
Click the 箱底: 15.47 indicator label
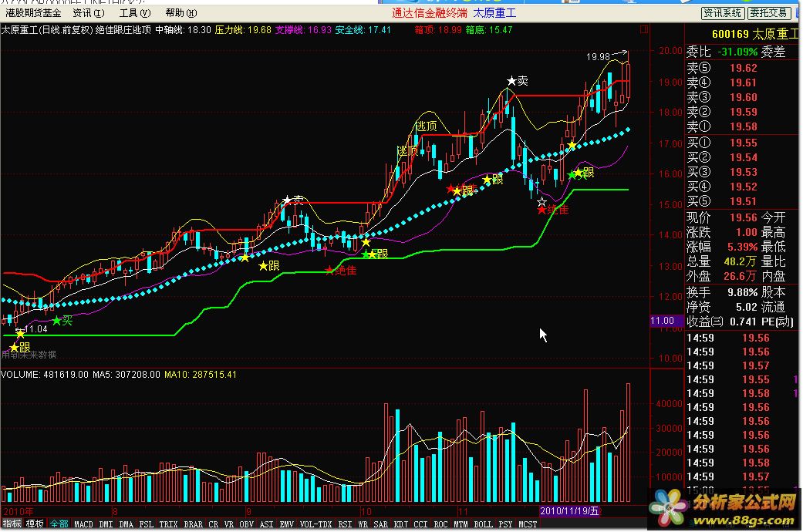488,30
